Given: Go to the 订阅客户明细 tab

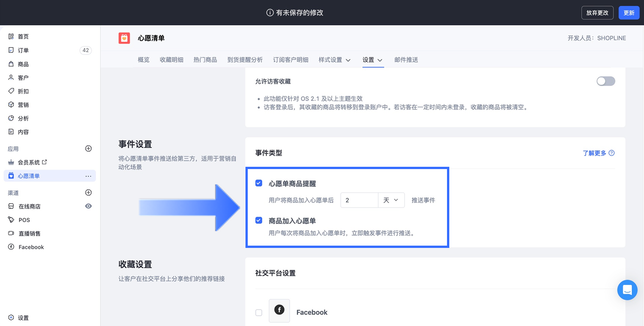Looking at the screenshot, I should 291,60.
